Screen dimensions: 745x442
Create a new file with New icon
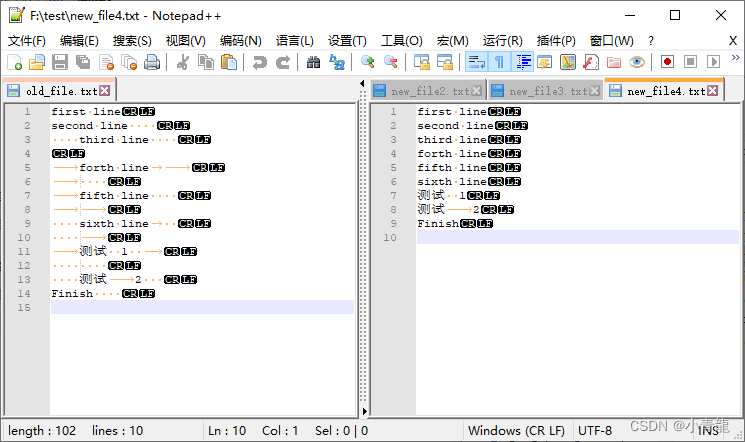click(x=15, y=62)
